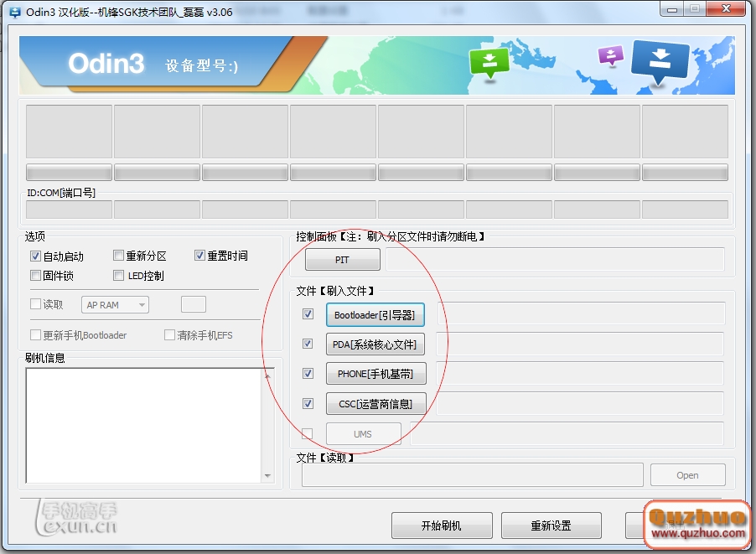Click the small box beside AP RAM
756x554 pixels.
pos(194,304)
